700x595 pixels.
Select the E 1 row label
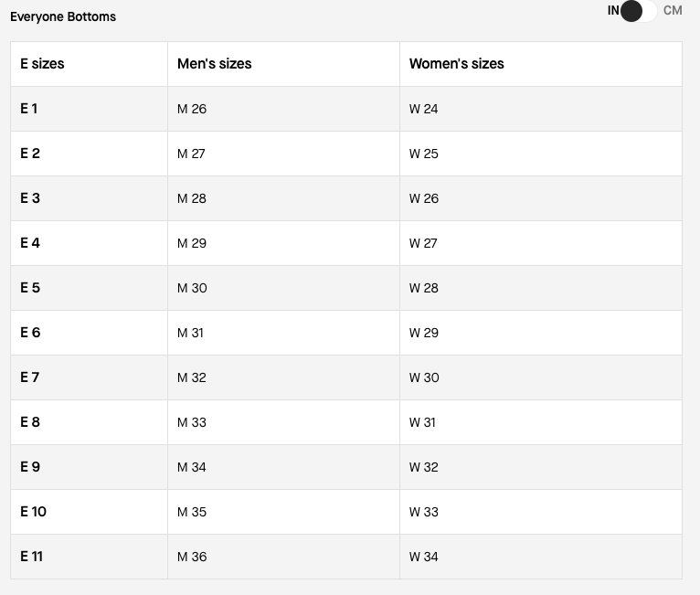click(29, 109)
